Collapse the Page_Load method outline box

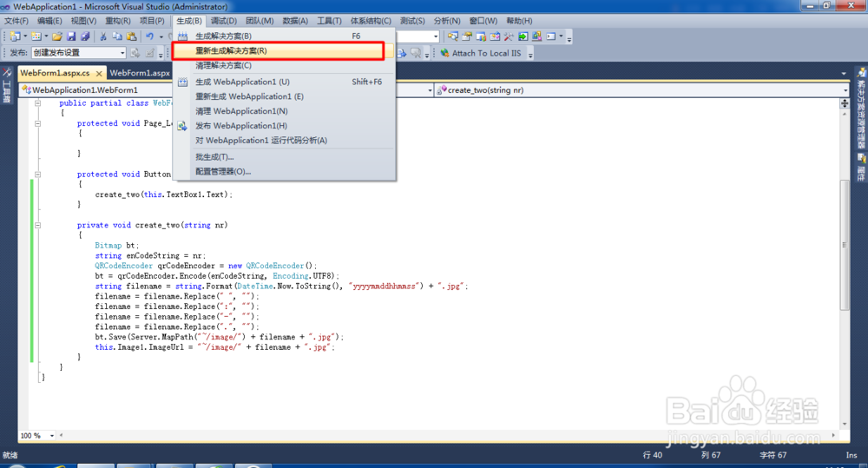coord(37,123)
